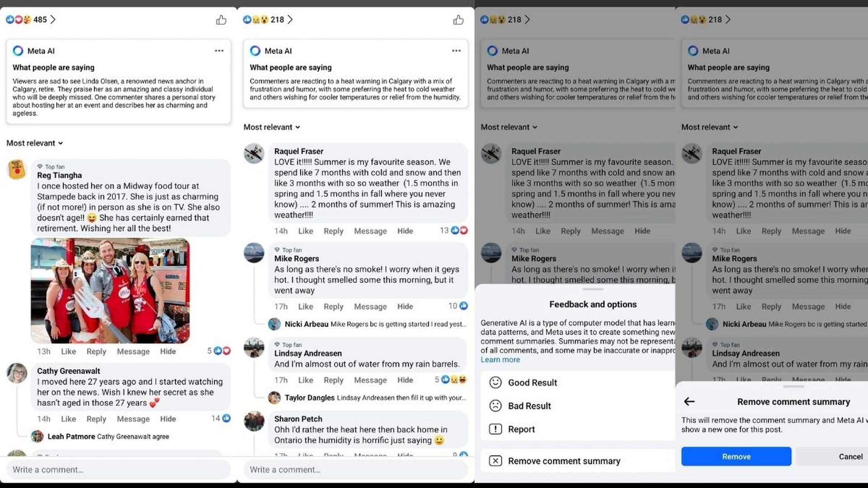868x488 pixels.
Task: Click the Like icon on Mike Rogers' comment
Action: click(305, 306)
